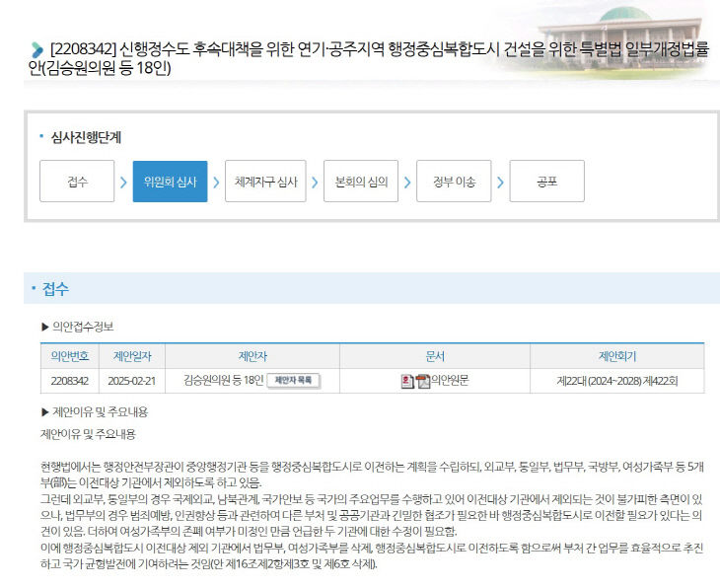Collapse the 제안이유 및 주요내용 section triangle
This screenshot has width=720, height=588.
pos(45,412)
